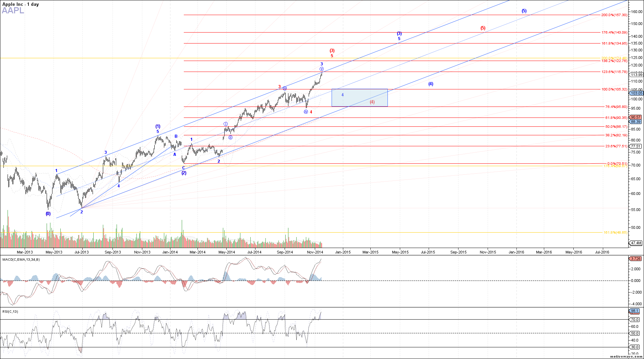This screenshot has width=644, height=359.
Task: Click the yellow 161.8%(48.66) extension label
Action: point(615,233)
